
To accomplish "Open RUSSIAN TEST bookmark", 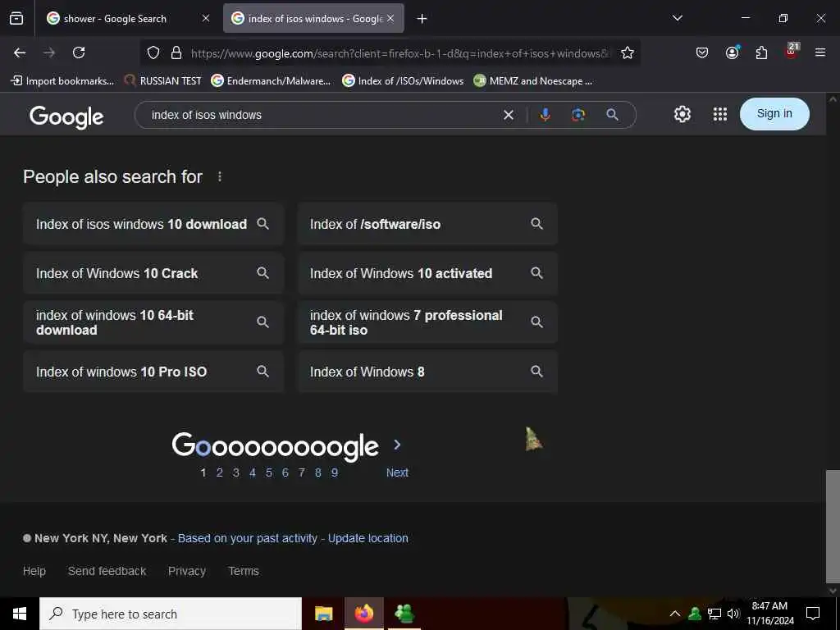I will click(163, 81).
